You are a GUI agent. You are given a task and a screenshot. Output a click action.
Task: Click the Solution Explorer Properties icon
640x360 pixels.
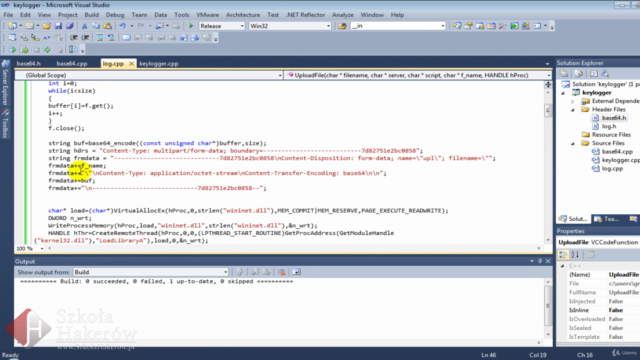tap(564, 74)
